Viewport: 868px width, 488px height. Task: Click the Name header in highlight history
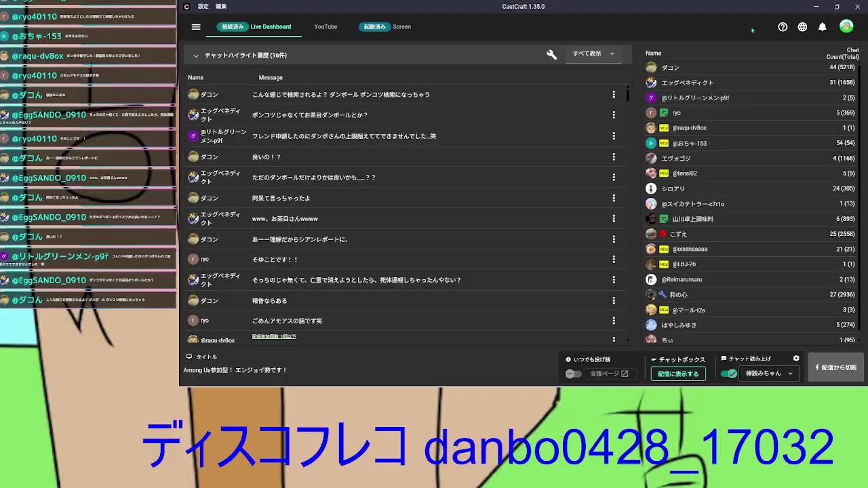pos(195,77)
